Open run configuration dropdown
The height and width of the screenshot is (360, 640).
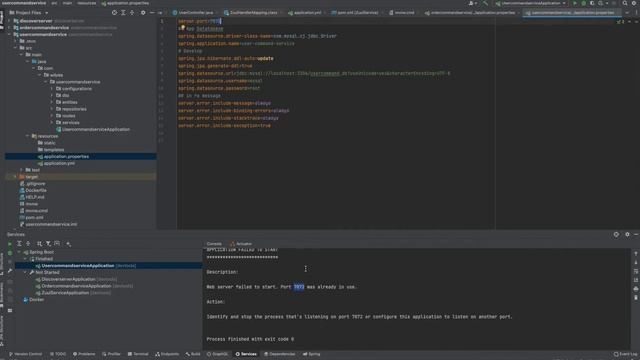click(x=531, y=3)
